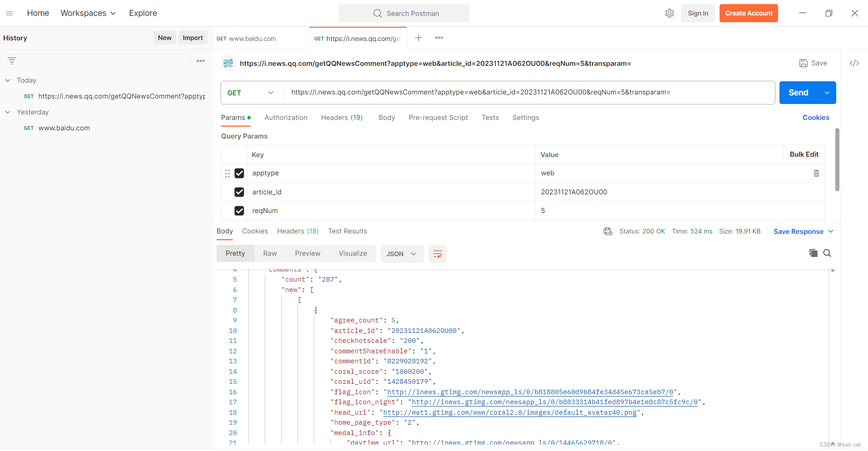Copy the response body to clipboard
Image resolution: width=868 pixels, height=451 pixels.
(x=814, y=253)
